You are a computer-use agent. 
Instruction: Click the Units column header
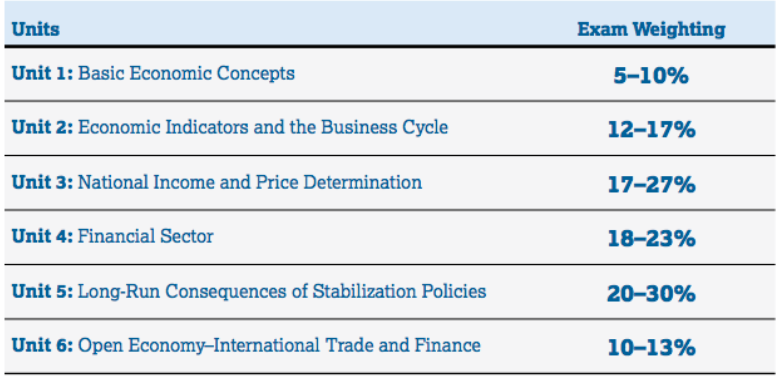(35, 29)
